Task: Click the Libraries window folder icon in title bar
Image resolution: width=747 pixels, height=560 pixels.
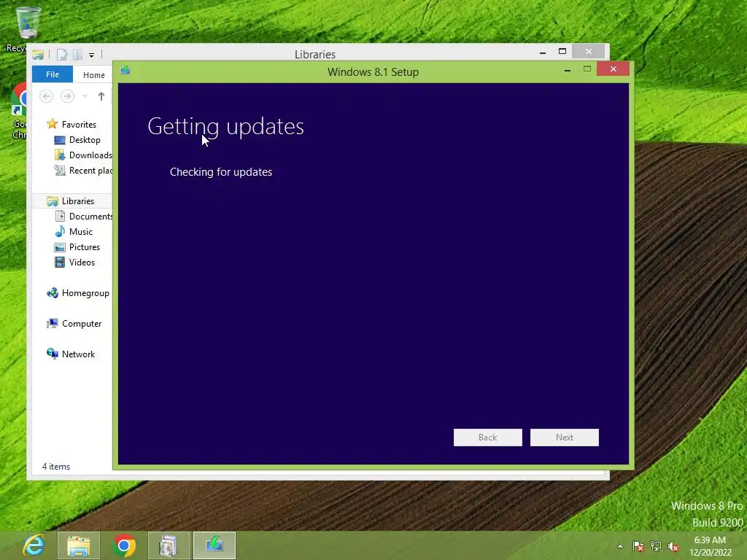Action: pyautogui.click(x=38, y=55)
